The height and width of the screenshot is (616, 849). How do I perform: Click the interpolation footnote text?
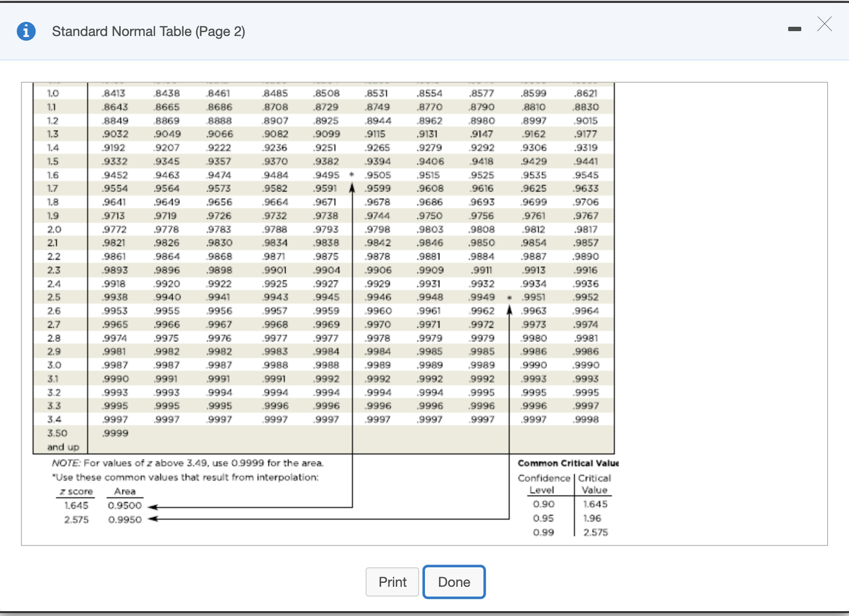pos(185,477)
